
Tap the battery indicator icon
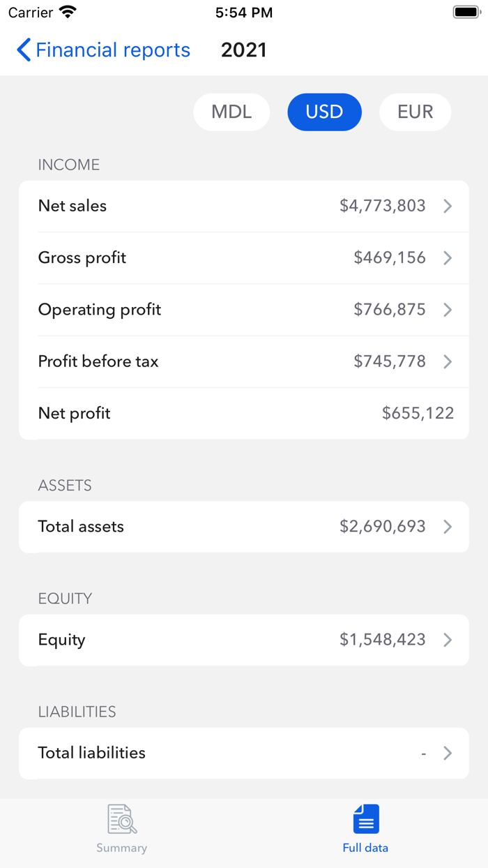(x=465, y=13)
